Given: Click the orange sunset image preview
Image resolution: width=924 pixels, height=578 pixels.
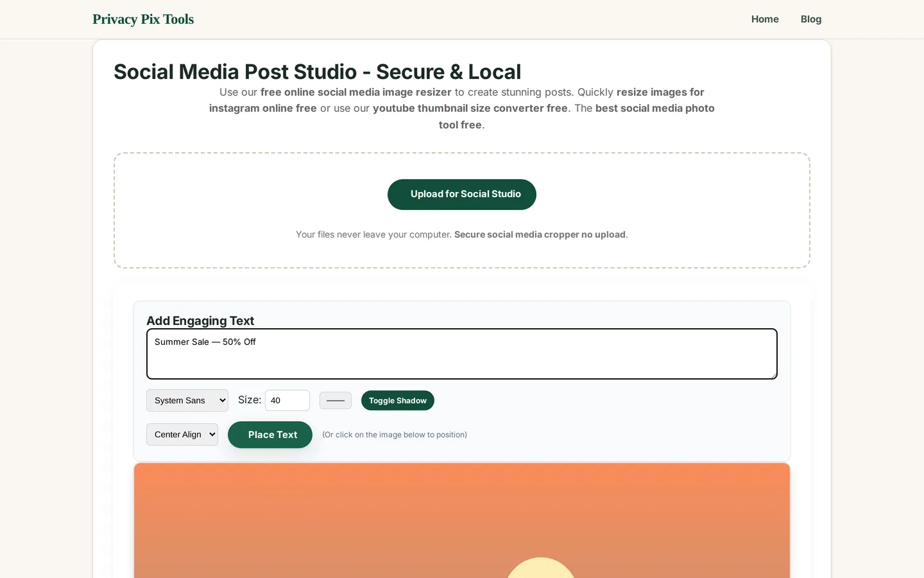Looking at the screenshot, I should pos(462,520).
